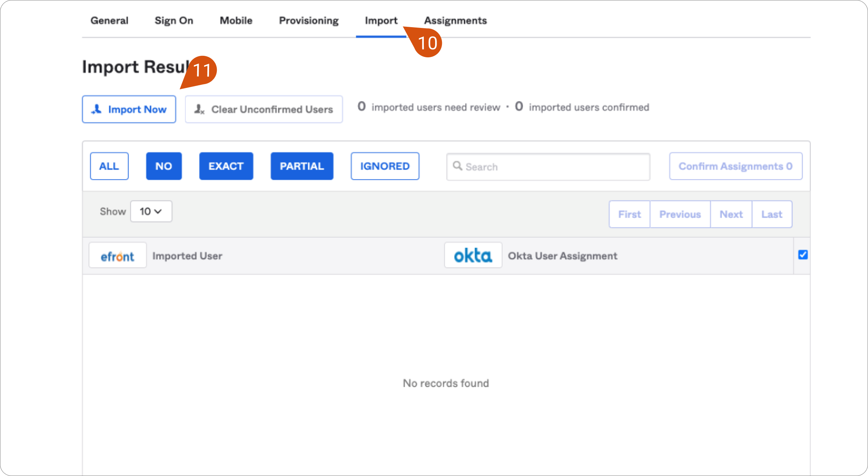868x476 pixels.
Task: Open the Show 10 rows dropdown
Action: (151, 211)
